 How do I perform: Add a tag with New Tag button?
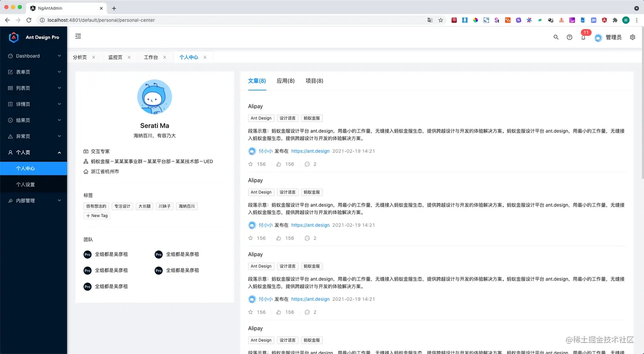[x=97, y=216]
